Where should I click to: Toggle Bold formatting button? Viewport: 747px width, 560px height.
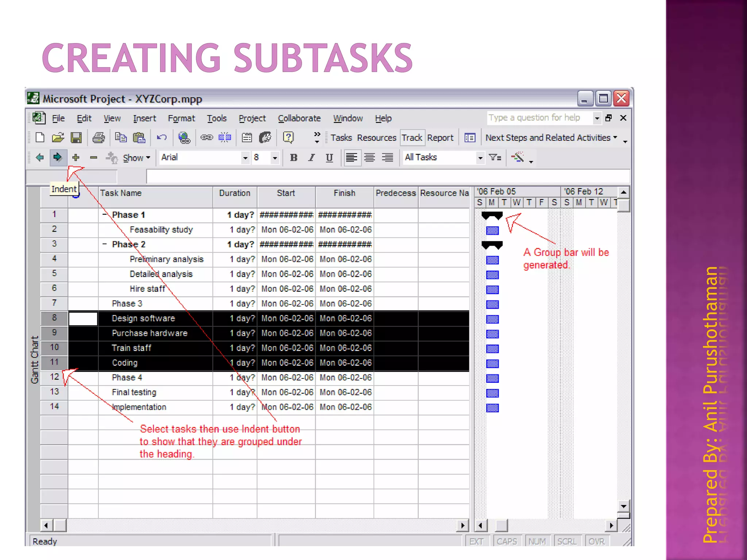pyautogui.click(x=294, y=157)
